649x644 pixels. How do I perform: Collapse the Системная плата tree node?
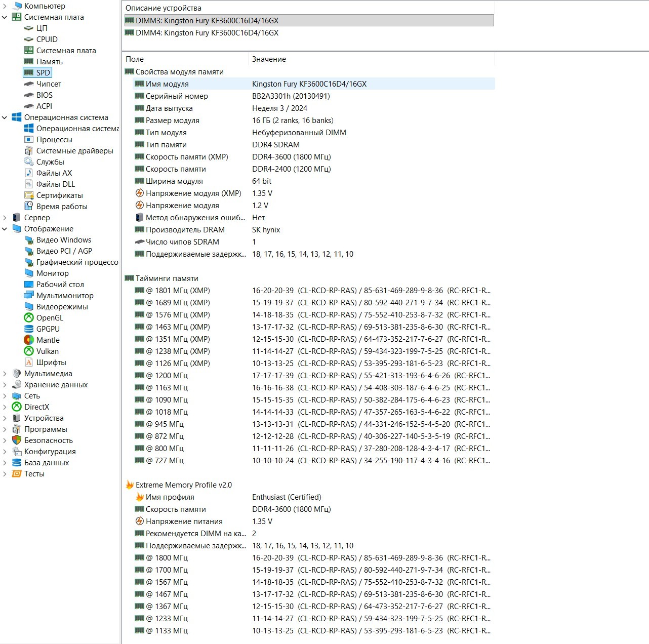5,17
